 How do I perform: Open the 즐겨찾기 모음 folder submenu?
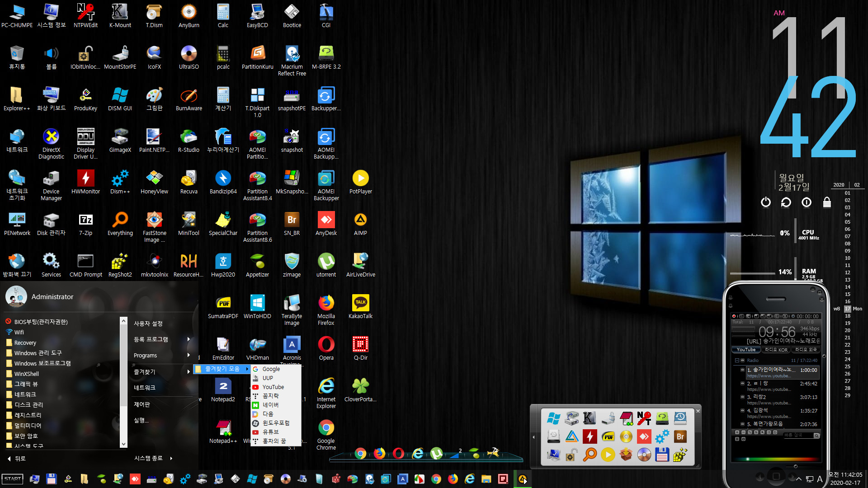click(x=222, y=369)
